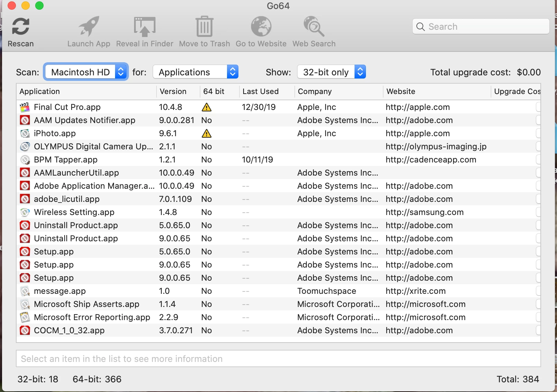Open the Applications scan type dropdown

click(196, 72)
